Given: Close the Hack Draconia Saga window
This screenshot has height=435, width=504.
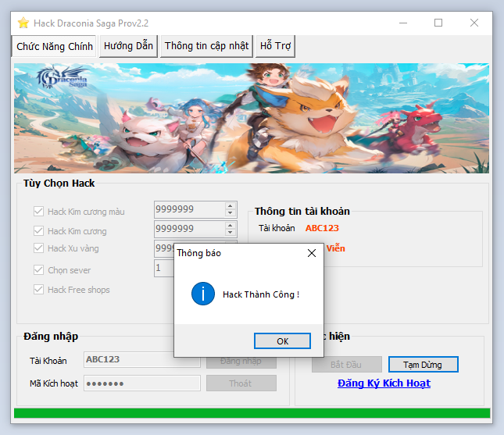Looking at the screenshot, I should [x=474, y=23].
